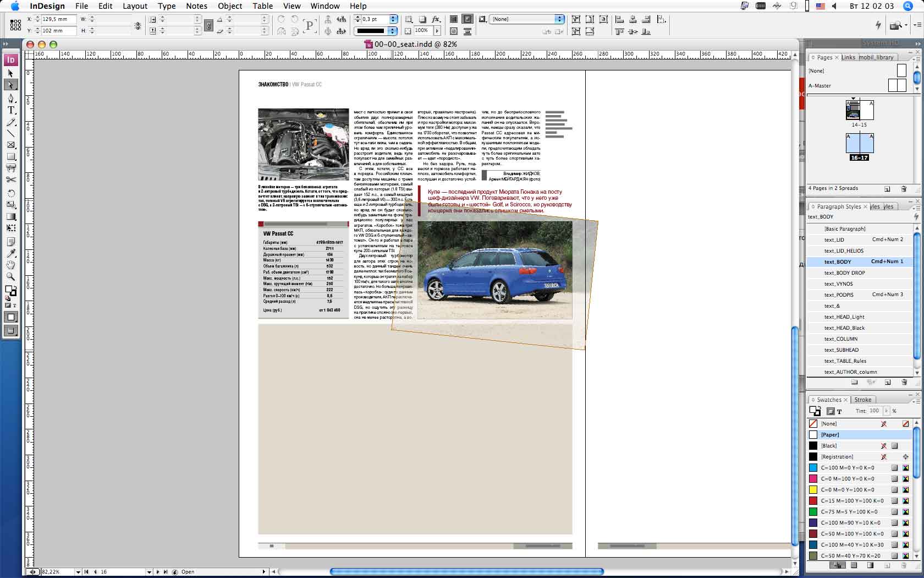
Task: Pick the Pencil tool
Action: point(10,122)
